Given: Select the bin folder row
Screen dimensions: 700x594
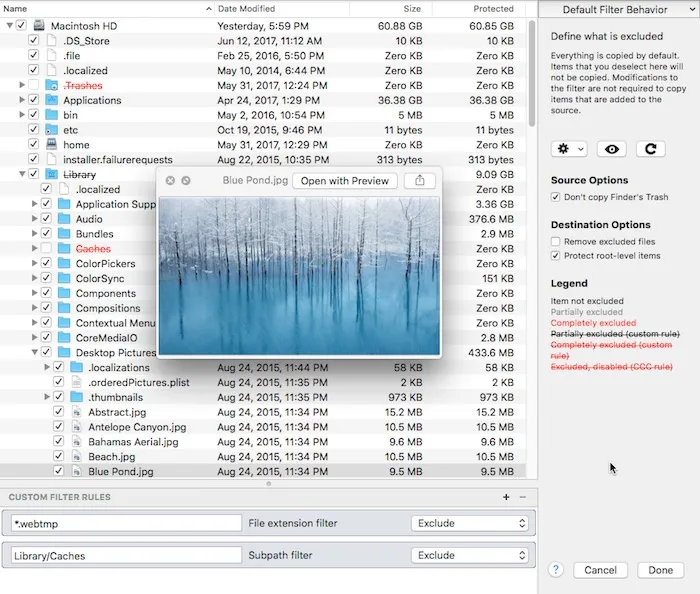Looking at the screenshot, I should tap(263, 115).
